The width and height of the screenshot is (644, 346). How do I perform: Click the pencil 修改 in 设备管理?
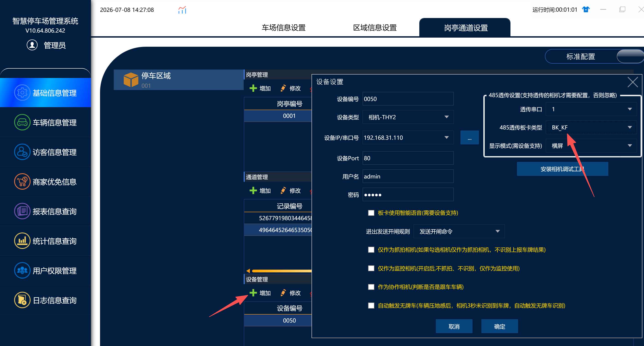(291, 293)
